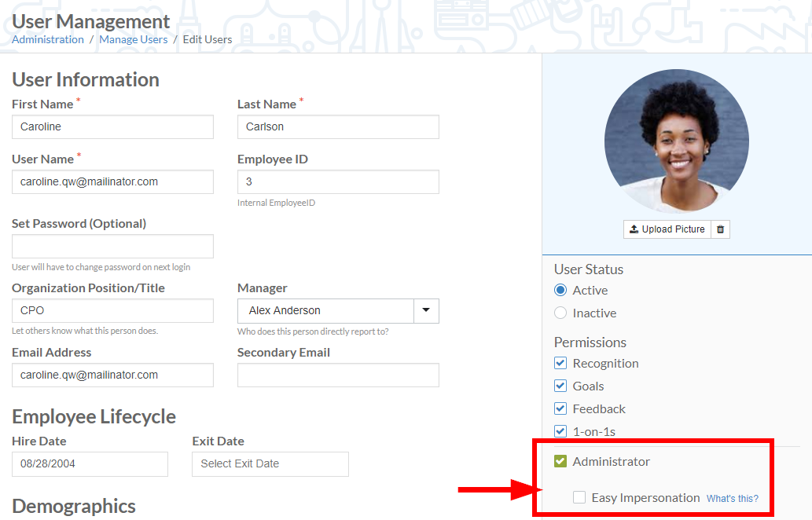Image resolution: width=812 pixels, height=520 pixels.
Task: Focus the Secondary Email field
Action: [338, 375]
